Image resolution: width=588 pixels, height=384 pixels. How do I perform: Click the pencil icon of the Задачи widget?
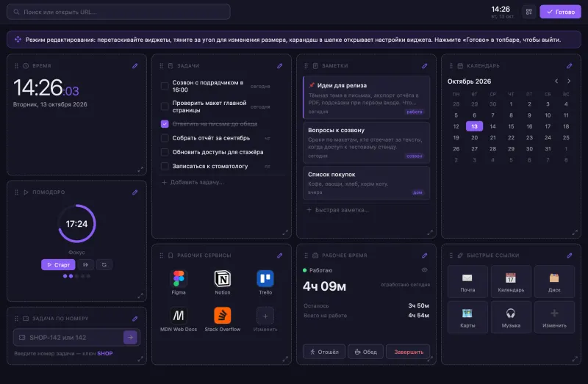[x=280, y=66]
